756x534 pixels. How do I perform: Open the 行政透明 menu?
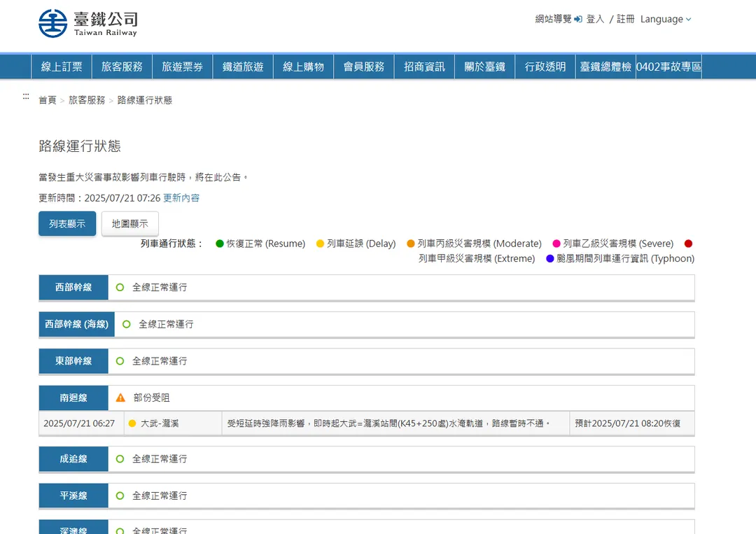(545, 66)
